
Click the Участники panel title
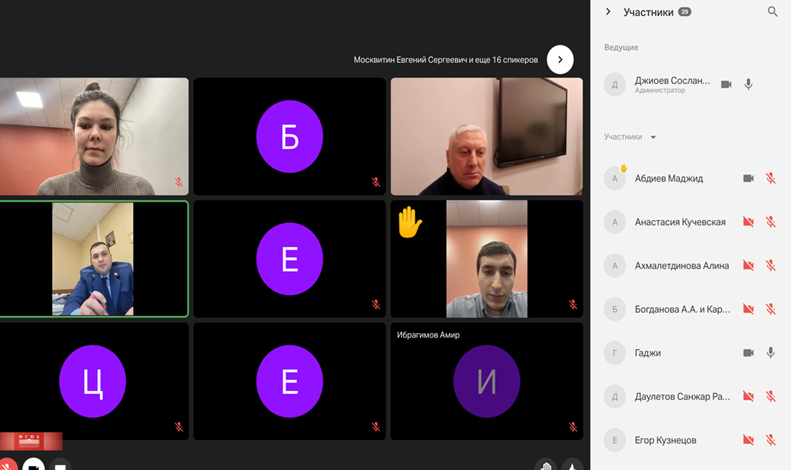[648, 12]
